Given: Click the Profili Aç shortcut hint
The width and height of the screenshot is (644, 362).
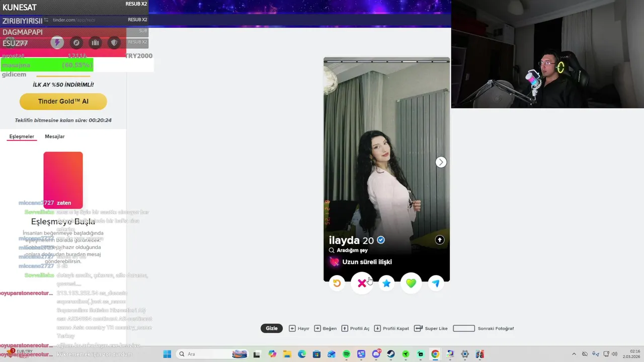Looking at the screenshot, I should click(x=355, y=328).
